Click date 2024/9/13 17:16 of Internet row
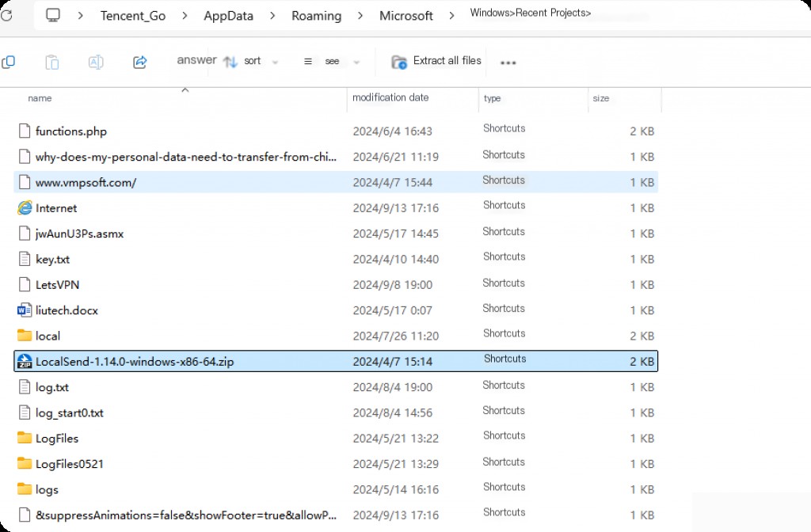Screen dimensions: 811x532 pyautogui.click(x=396, y=208)
